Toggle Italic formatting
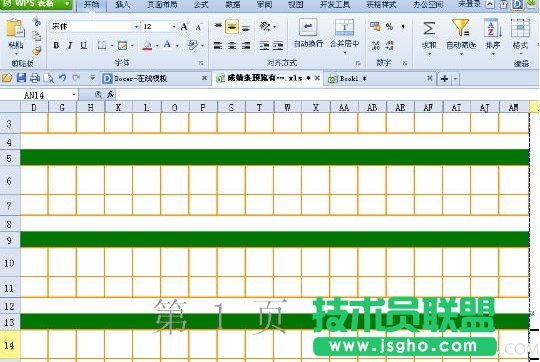Viewport: 540px width, 362px height. 70,45
